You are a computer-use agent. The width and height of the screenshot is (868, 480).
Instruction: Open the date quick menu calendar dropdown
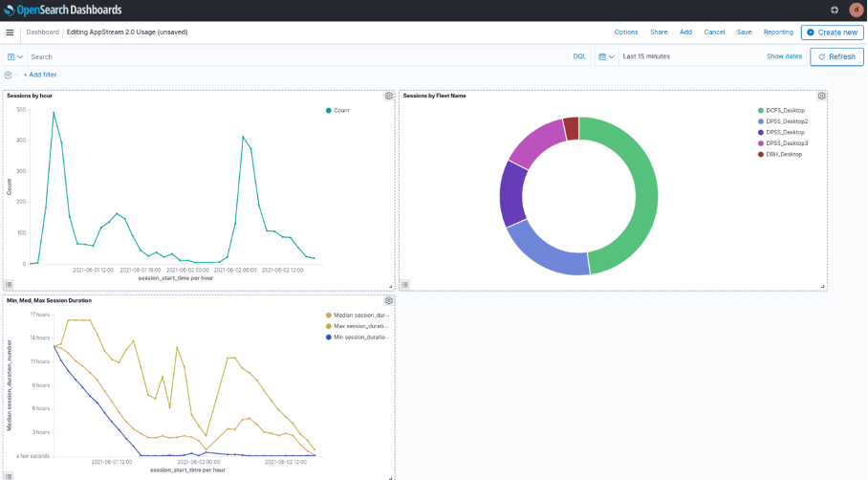[x=607, y=56]
